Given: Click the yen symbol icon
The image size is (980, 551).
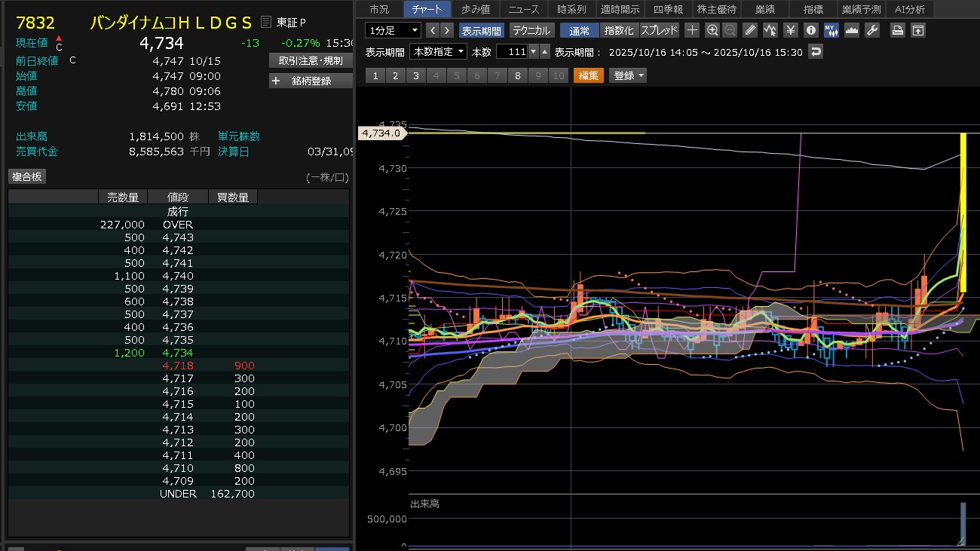Looking at the screenshot, I should click(x=790, y=30).
